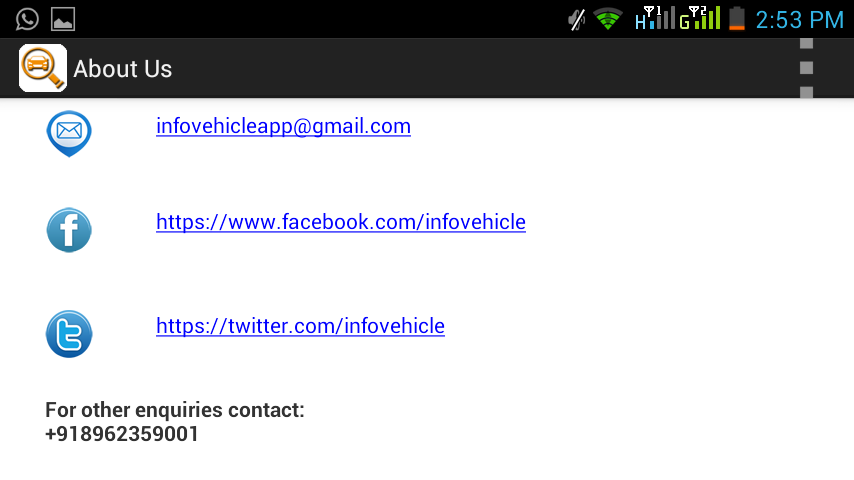Tap the WhatsApp notification icon
The height and width of the screenshot is (480, 854).
[x=27, y=20]
